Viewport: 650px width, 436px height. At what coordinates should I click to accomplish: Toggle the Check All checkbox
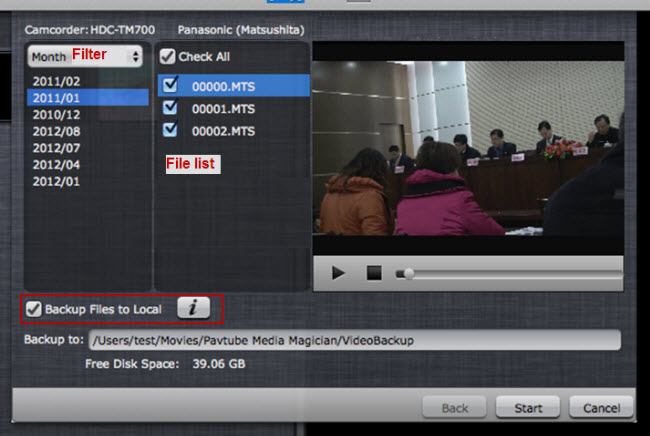tap(167, 56)
